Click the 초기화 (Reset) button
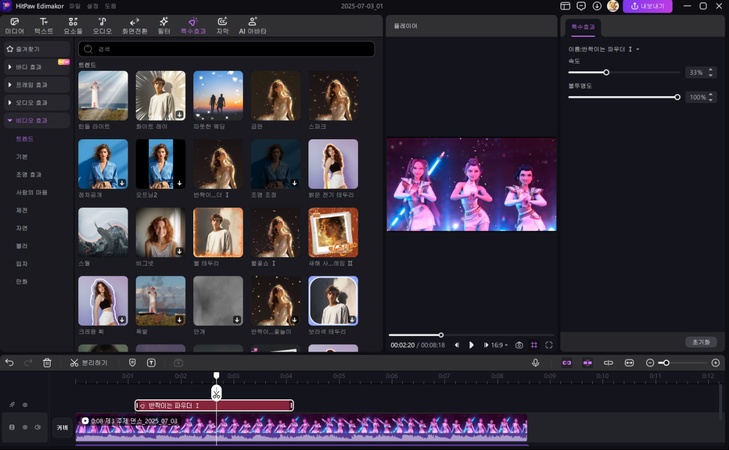Viewport: 729px width, 450px height. [x=701, y=342]
